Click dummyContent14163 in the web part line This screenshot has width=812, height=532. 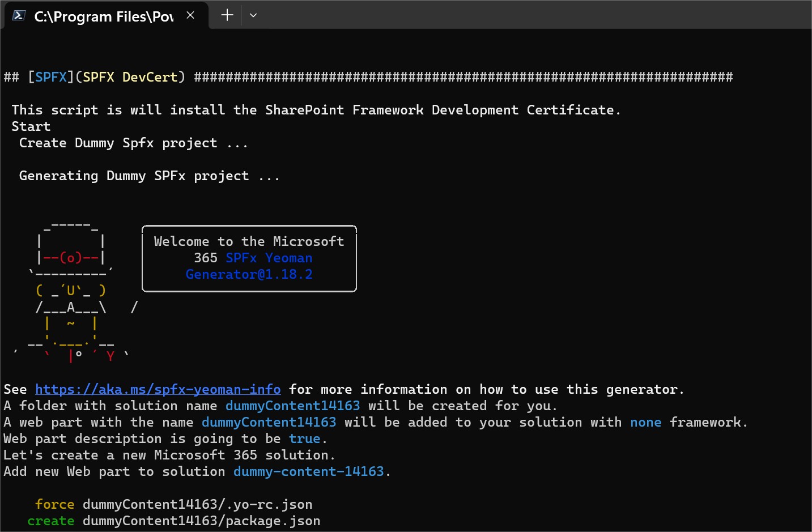(269, 422)
